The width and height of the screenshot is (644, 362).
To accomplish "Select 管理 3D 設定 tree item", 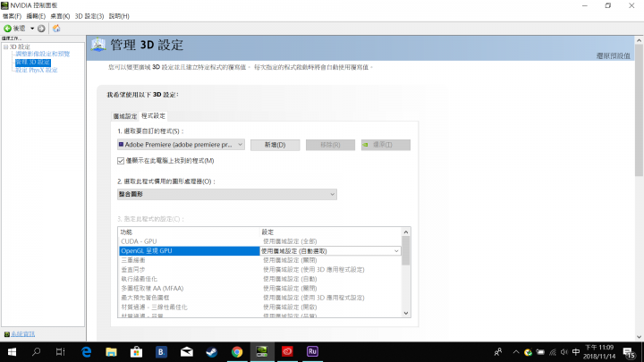I will tap(33, 62).
